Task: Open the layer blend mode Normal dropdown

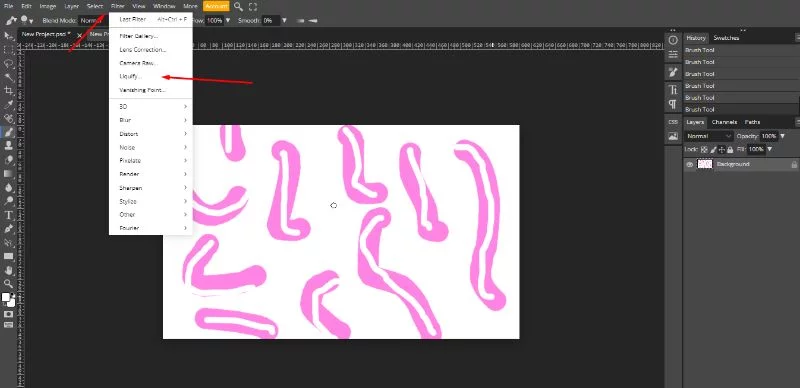Action: point(709,136)
